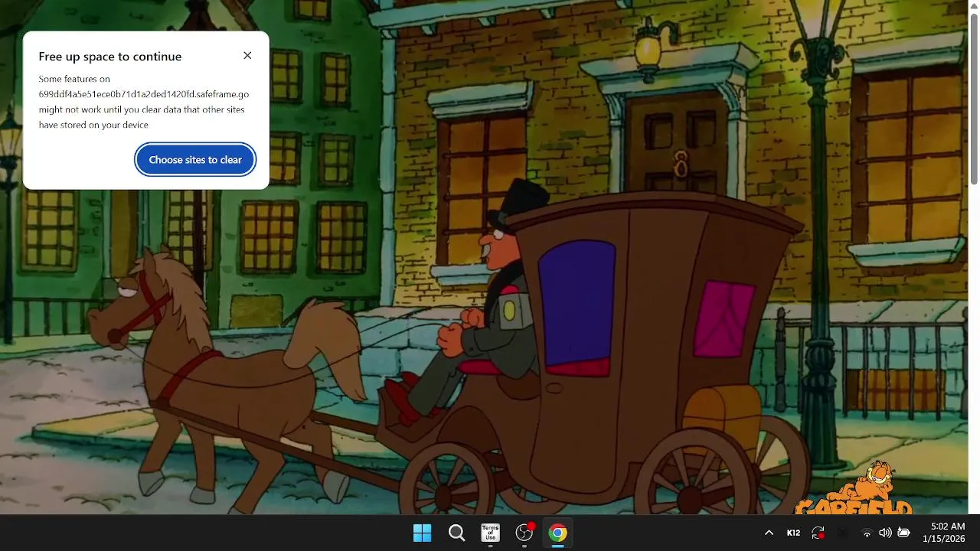Close the Free up space popup
Image resolution: width=980 pixels, height=551 pixels.
(247, 56)
